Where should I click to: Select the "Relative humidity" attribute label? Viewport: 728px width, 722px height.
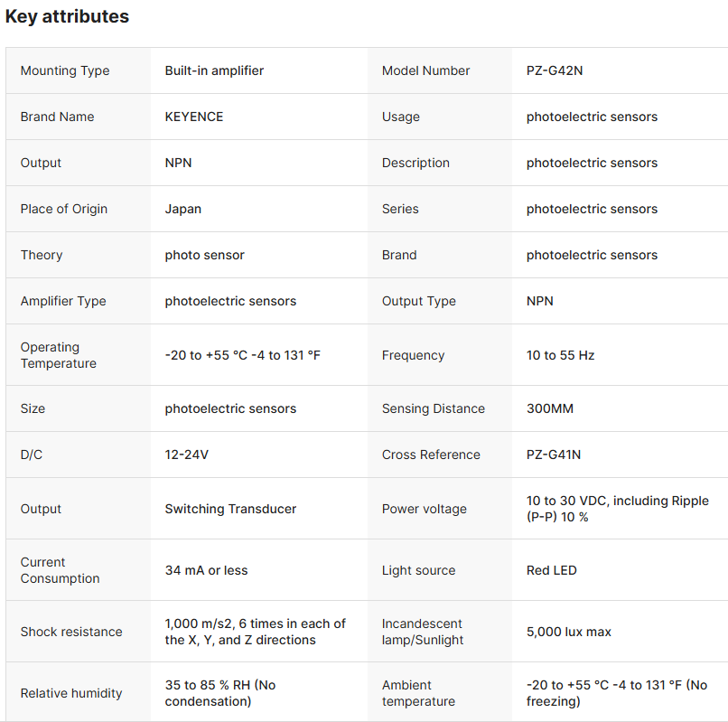(71, 693)
